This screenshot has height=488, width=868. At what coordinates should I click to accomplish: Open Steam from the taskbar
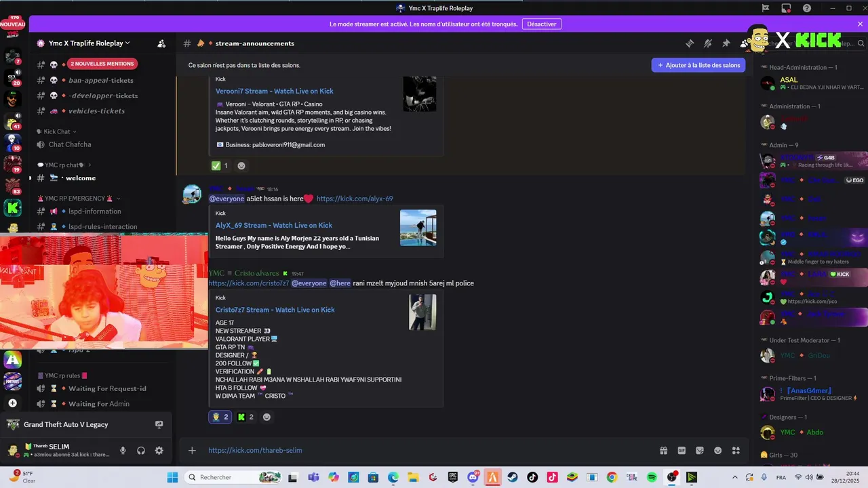512,477
